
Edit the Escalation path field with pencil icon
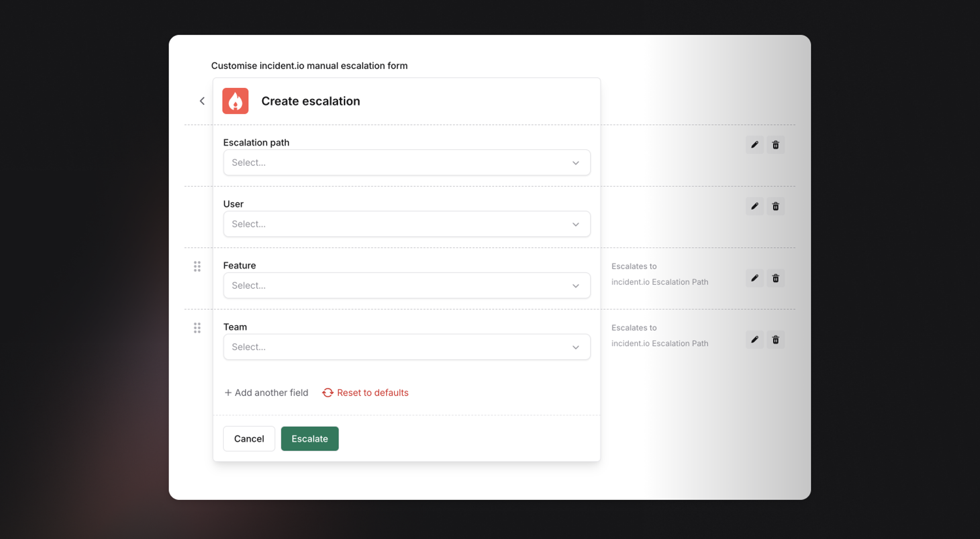[x=755, y=145]
